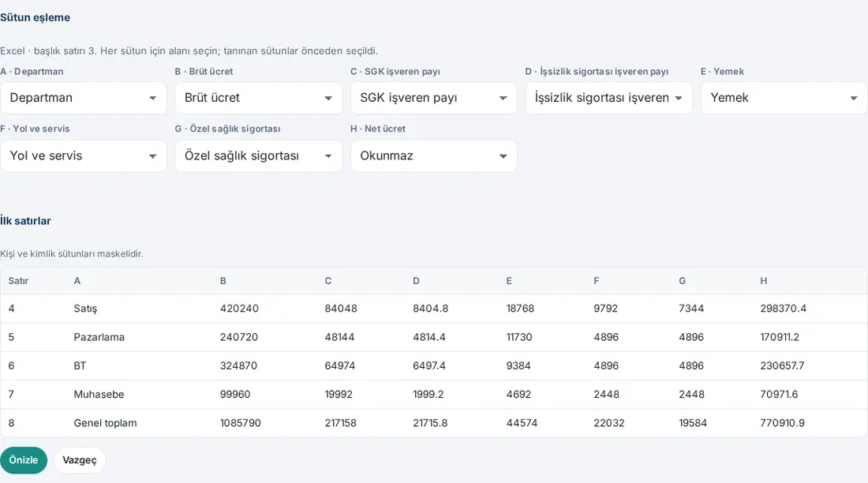Click the value 9384
This screenshot has width=868, height=483.
(518, 366)
